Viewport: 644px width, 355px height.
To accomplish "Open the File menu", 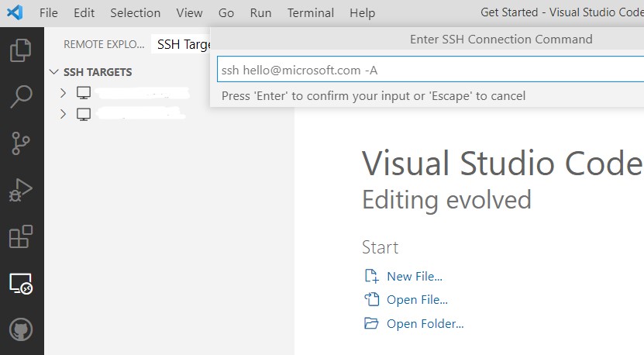I will [48, 13].
